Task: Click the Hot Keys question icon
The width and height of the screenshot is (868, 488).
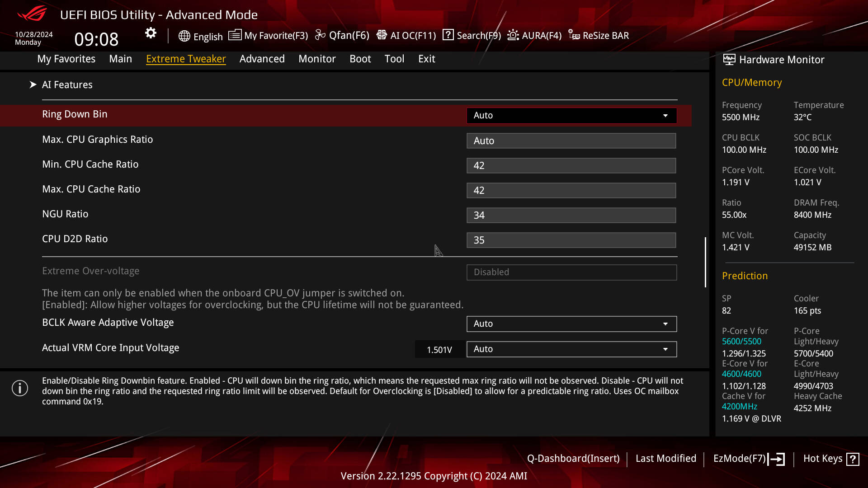Action: pyautogui.click(x=853, y=459)
